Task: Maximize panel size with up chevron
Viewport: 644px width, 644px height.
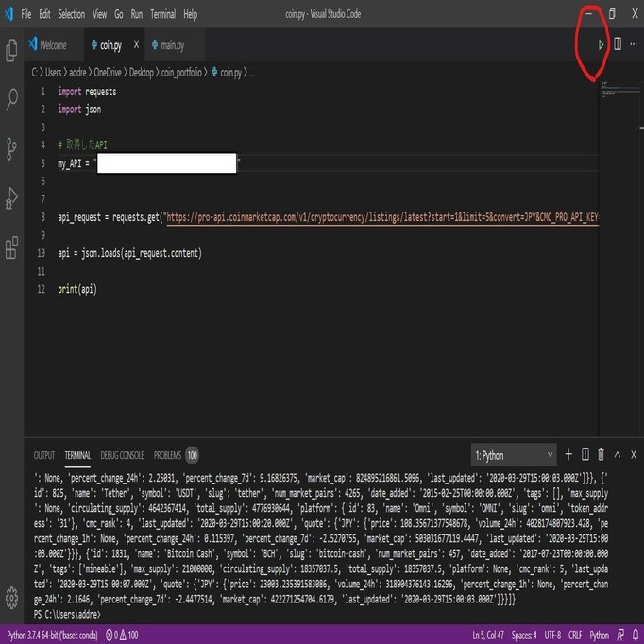Action: click(x=617, y=454)
